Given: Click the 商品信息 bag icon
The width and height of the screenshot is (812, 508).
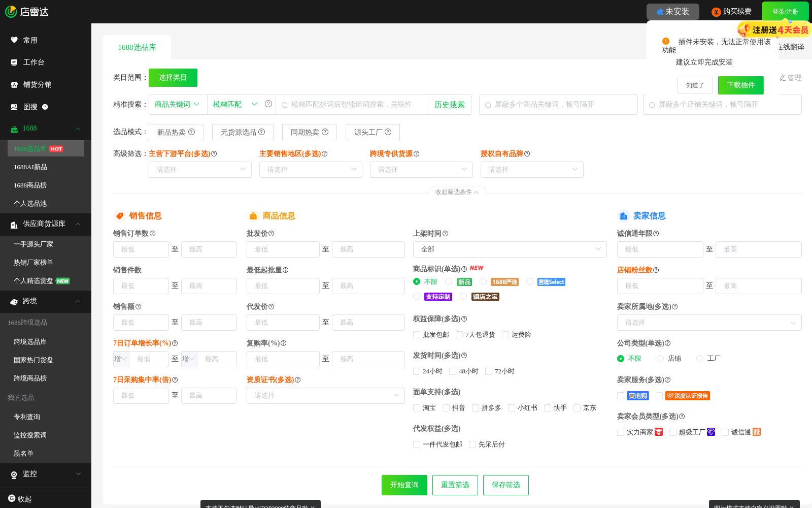Looking at the screenshot, I should [253, 216].
